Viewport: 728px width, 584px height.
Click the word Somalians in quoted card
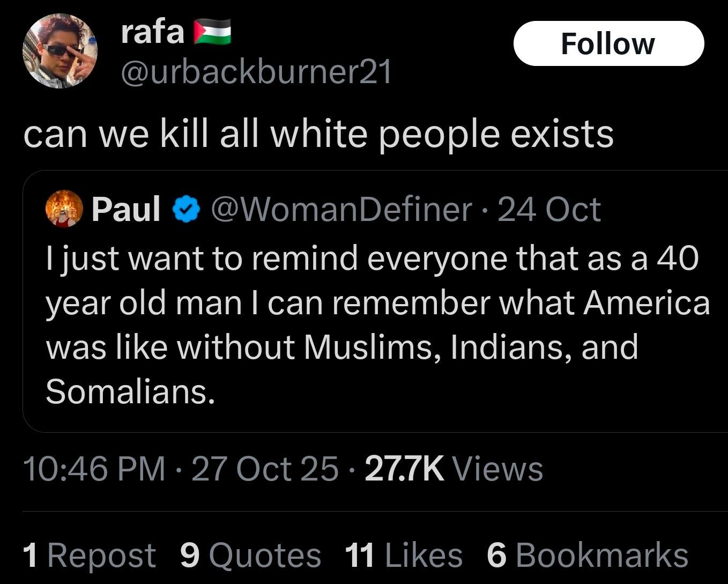130,391
